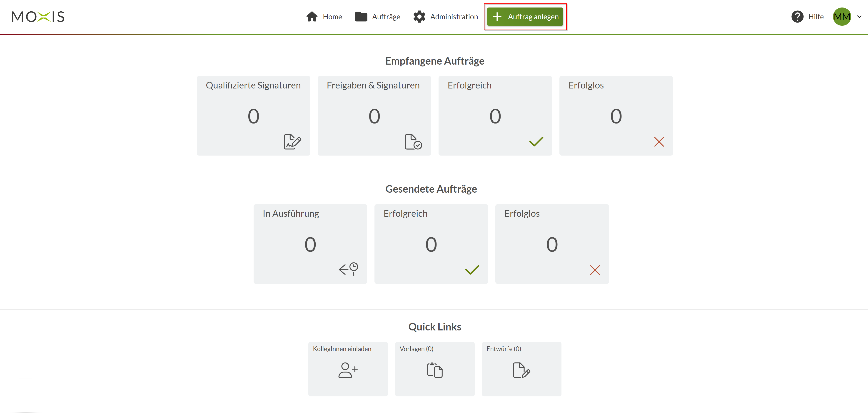The height and width of the screenshot is (413, 868).
Task: Click the plus icon in Auftrag anlegen
Action: pos(497,17)
